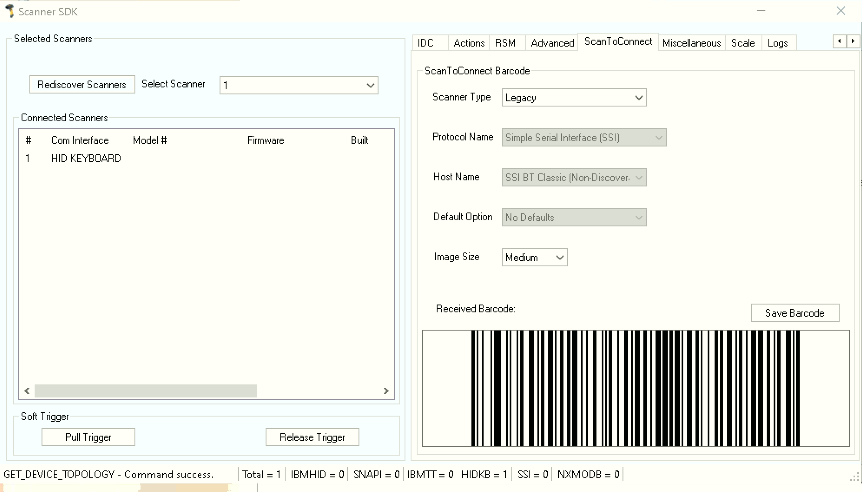The height and width of the screenshot is (492, 862).
Task: Close the Scanner SDK window
Action: (841, 11)
